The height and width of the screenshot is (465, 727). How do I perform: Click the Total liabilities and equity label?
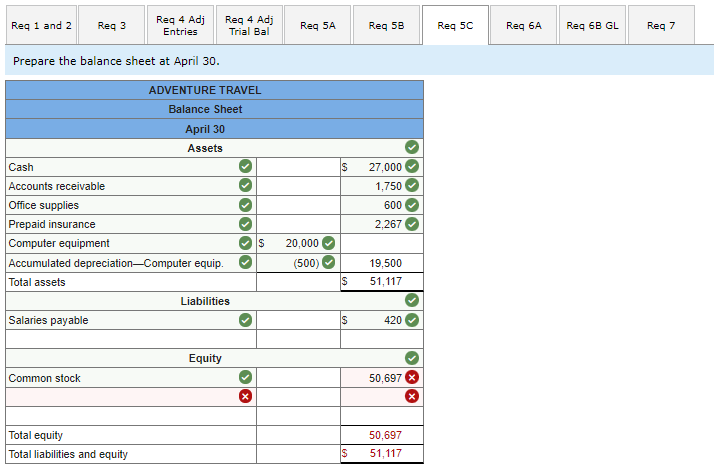[x=68, y=454]
